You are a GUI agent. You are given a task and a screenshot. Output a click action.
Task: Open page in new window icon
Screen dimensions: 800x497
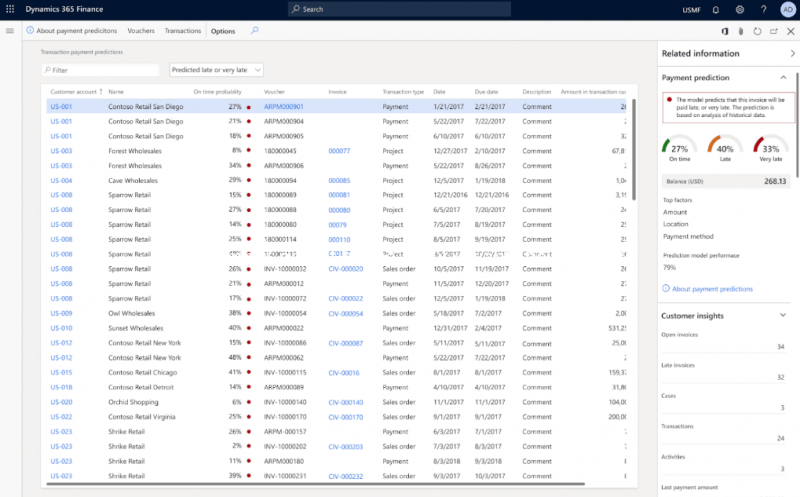tap(774, 31)
